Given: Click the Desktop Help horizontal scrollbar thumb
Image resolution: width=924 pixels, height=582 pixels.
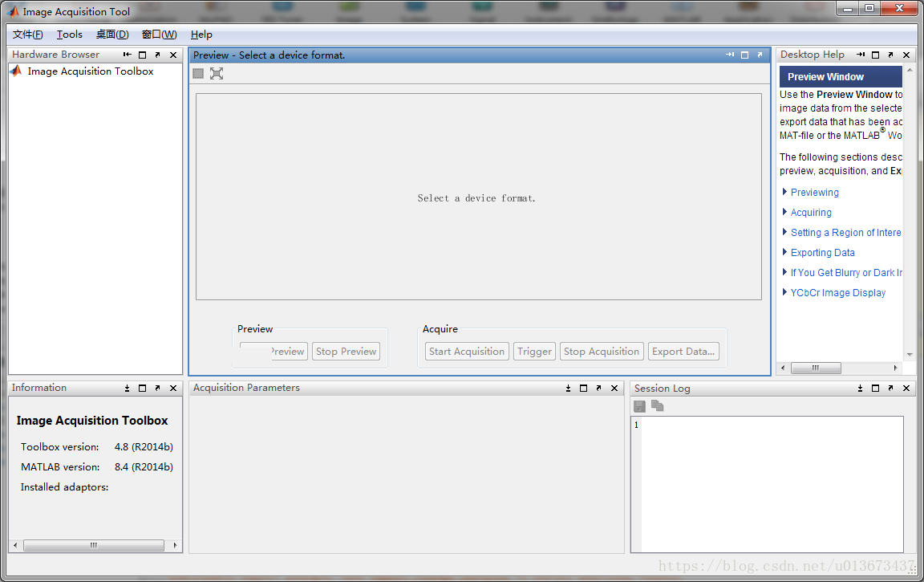Looking at the screenshot, I should click(x=816, y=368).
